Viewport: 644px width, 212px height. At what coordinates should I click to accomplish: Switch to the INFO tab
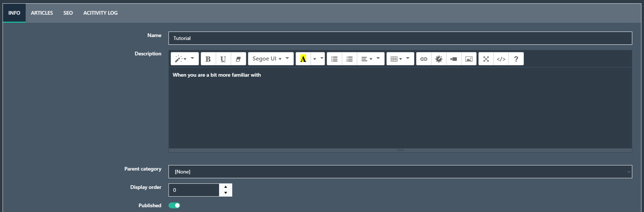(14, 13)
